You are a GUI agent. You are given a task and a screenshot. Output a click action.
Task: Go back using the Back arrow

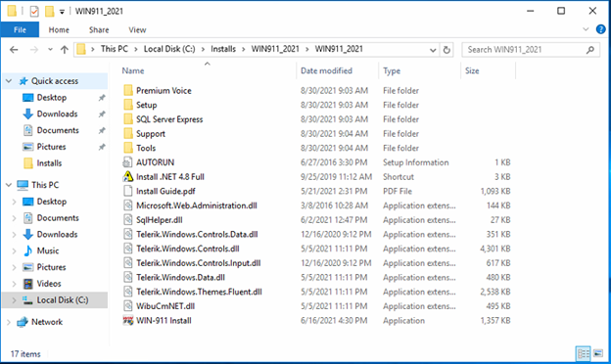[14, 50]
